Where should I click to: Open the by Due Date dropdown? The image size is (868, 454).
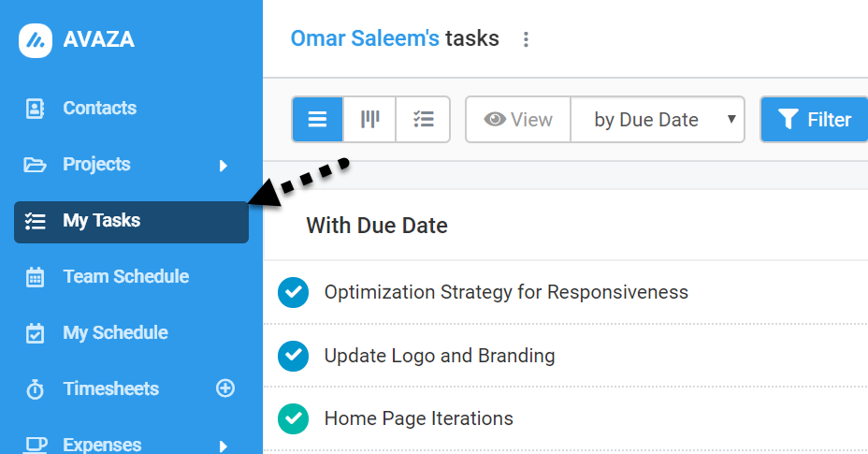(658, 119)
